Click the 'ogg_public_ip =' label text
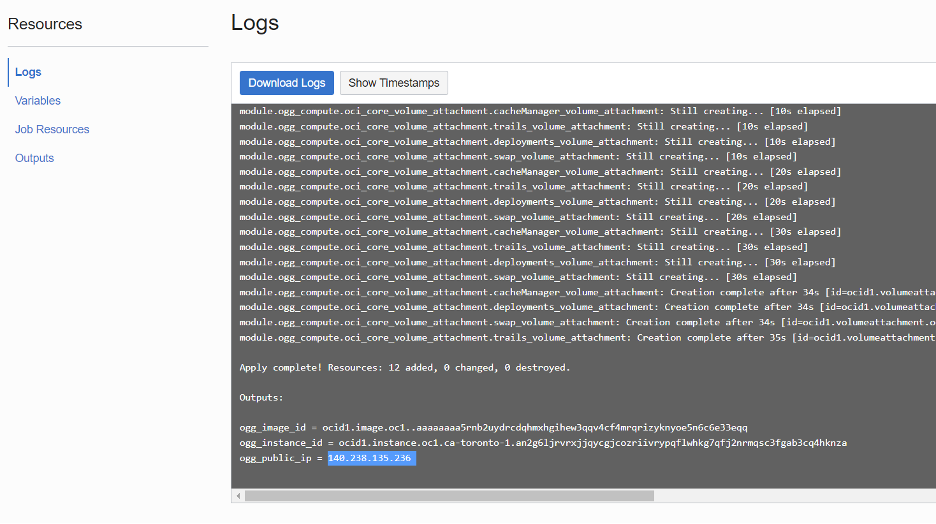This screenshot has height=524, width=936. point(281,458)
